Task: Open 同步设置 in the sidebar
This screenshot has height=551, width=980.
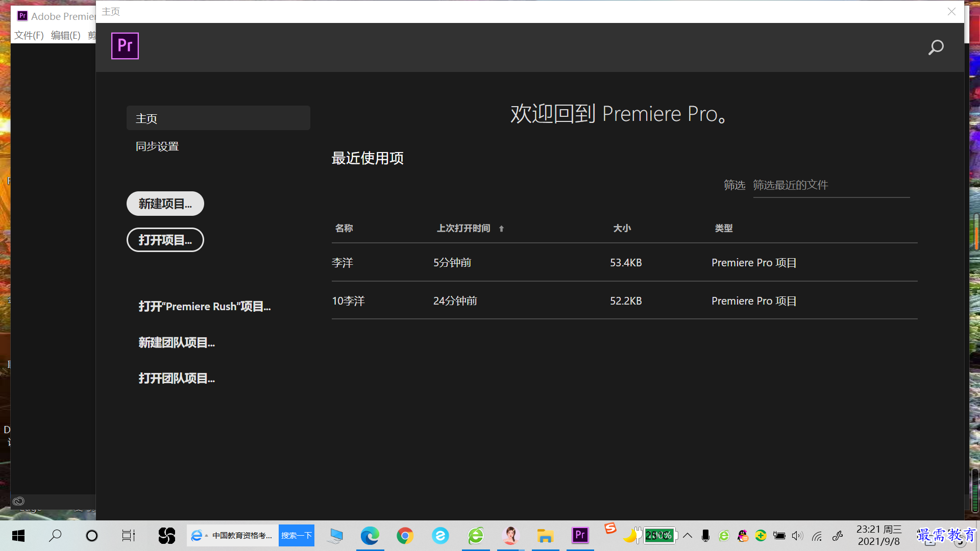Action: coord(157,146)
